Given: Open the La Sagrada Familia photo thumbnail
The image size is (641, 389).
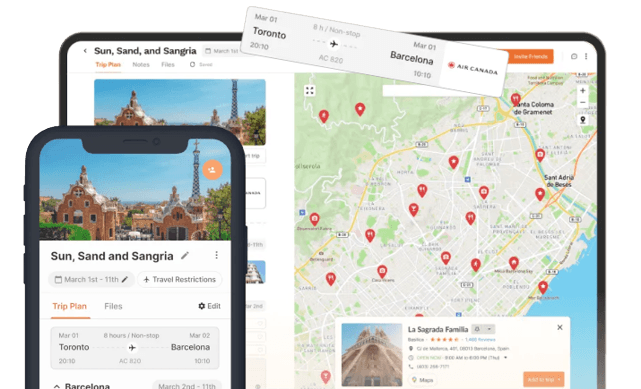Looking at the screenshot, I should pos(372,355).
